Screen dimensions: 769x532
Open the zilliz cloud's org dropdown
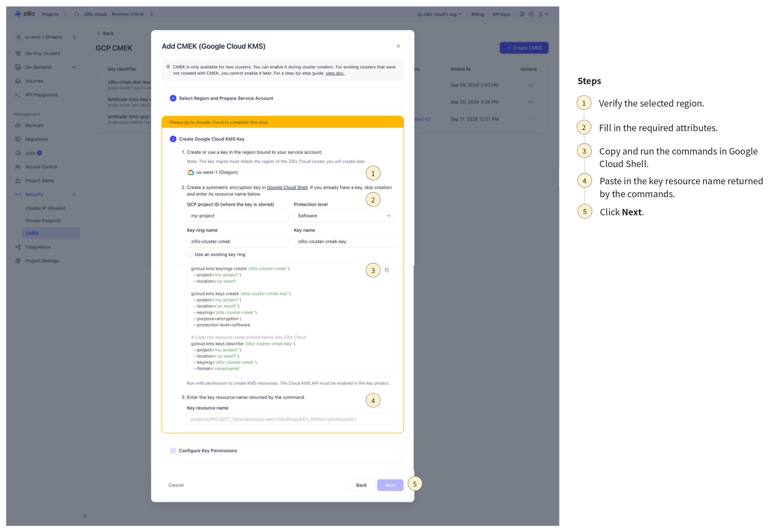440,14
